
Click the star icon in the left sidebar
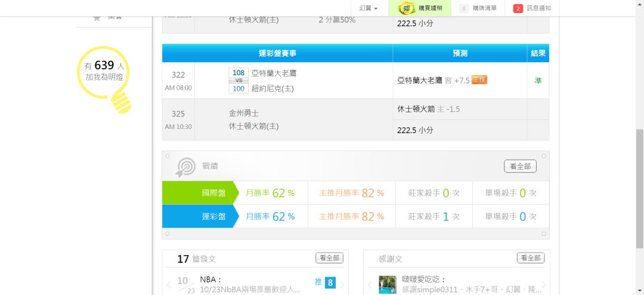(x=97, y=18)
